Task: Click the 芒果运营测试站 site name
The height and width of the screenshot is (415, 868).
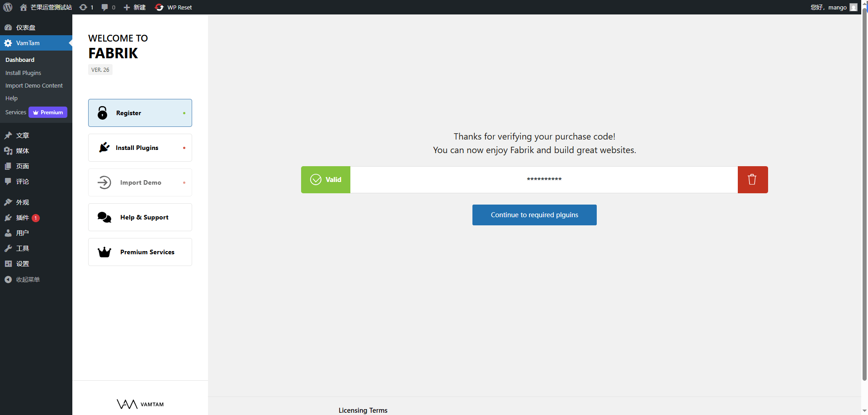Action: click(x=51, y=7)
